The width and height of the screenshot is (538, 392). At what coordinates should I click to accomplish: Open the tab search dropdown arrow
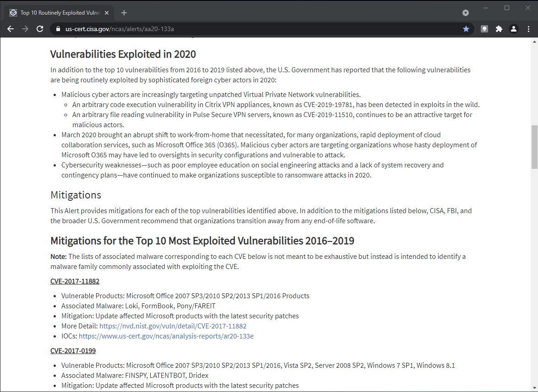pos(466,13)
